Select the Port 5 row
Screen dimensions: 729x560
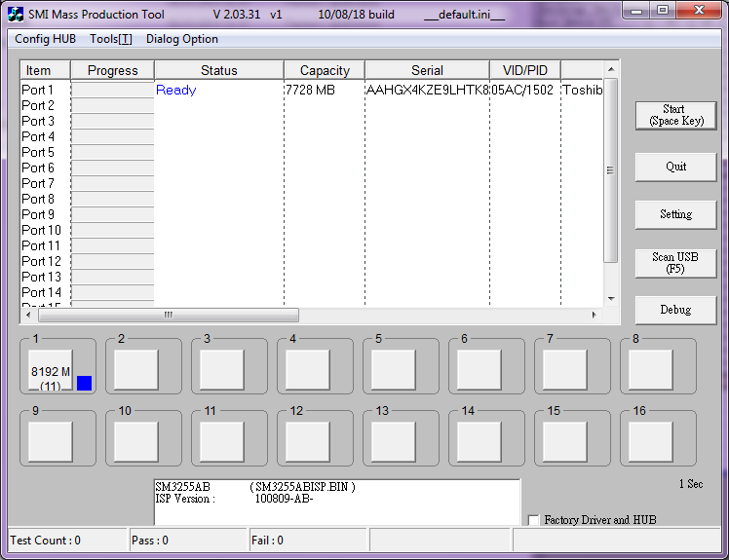tap(312, 152)
